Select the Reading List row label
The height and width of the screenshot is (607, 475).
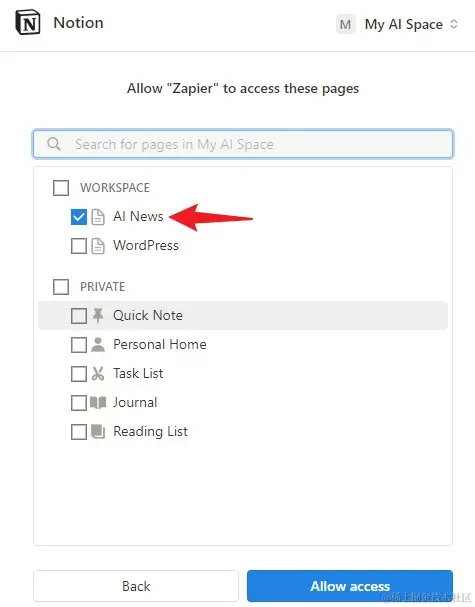click(x=150, y=431)
